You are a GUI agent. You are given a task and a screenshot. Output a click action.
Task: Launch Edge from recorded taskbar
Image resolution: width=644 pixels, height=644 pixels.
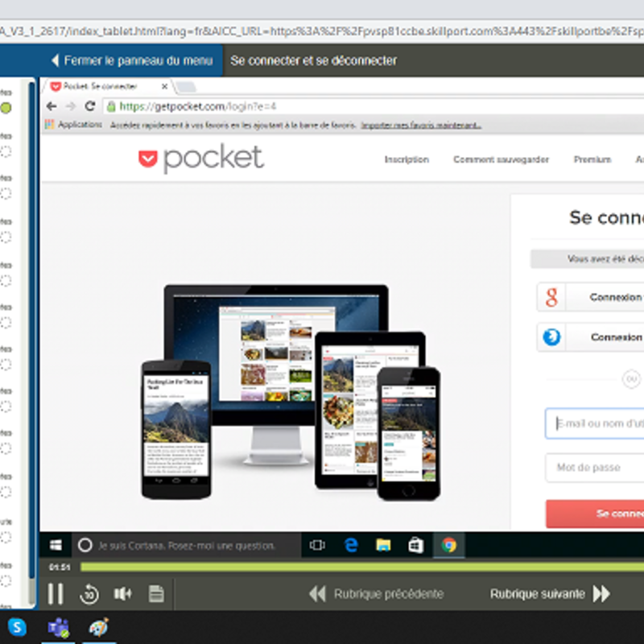pyautogui.click(x=351, y=545)
